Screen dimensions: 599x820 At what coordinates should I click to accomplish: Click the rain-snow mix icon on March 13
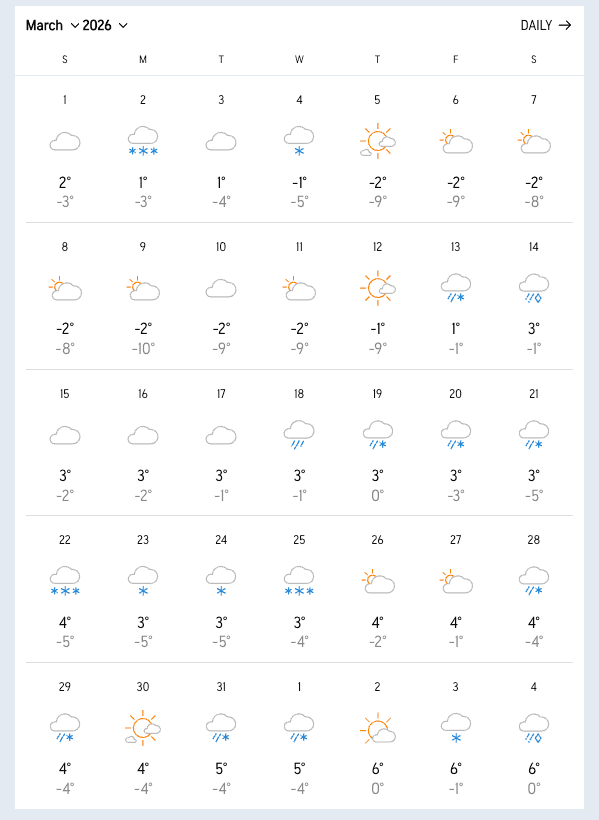click(x=455, y=287)
